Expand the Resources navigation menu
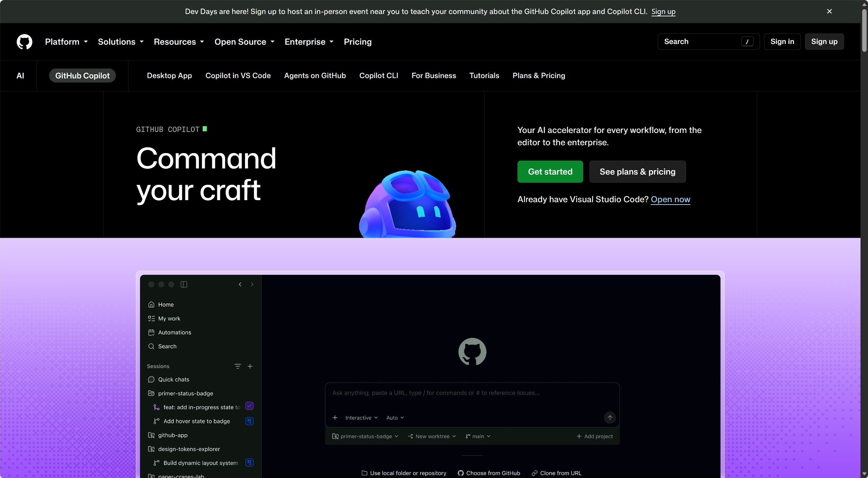Screen dimensions: 868x478 coord(179,42)
